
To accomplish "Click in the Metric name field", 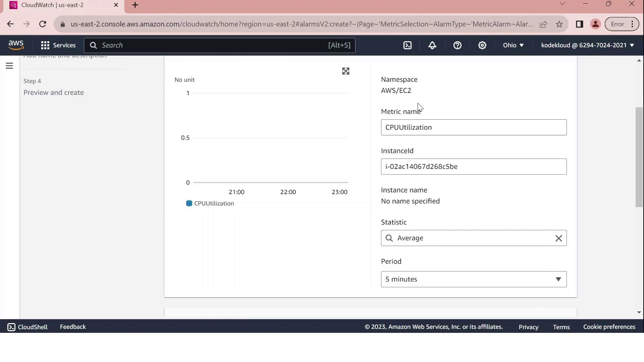I will coord(473,127).
